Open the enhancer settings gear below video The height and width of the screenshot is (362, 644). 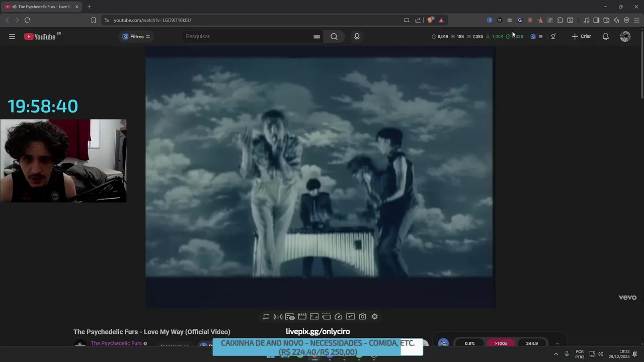(x=374, y=316)
